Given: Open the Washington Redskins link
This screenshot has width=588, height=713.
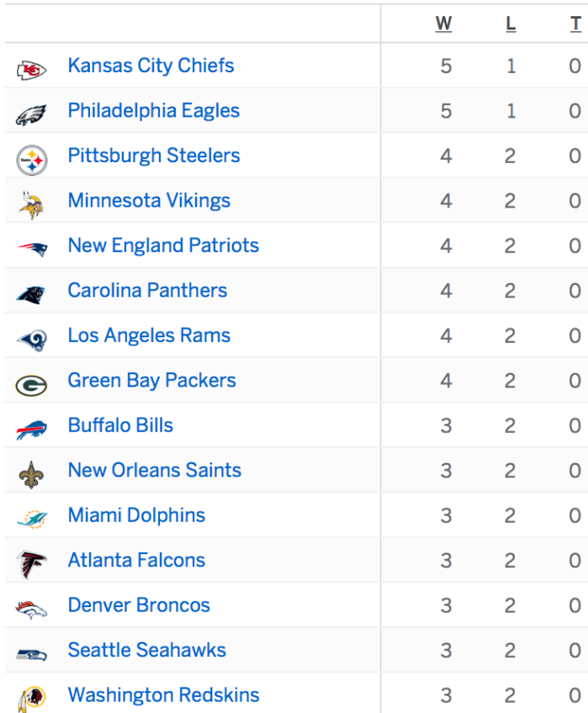Looking at the screenshot, I should point(163,695).
